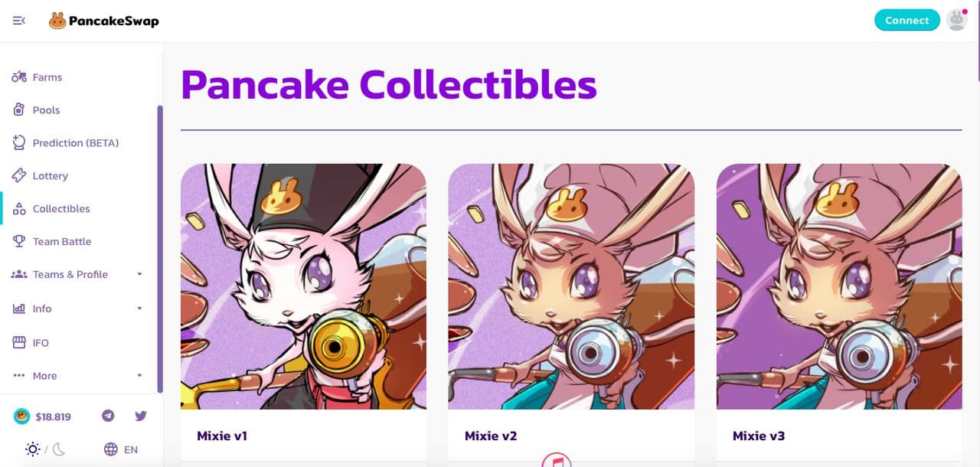The image size is (980, 467).
Task: Expand the Info submenu arrow
Action: coord(139,309)
